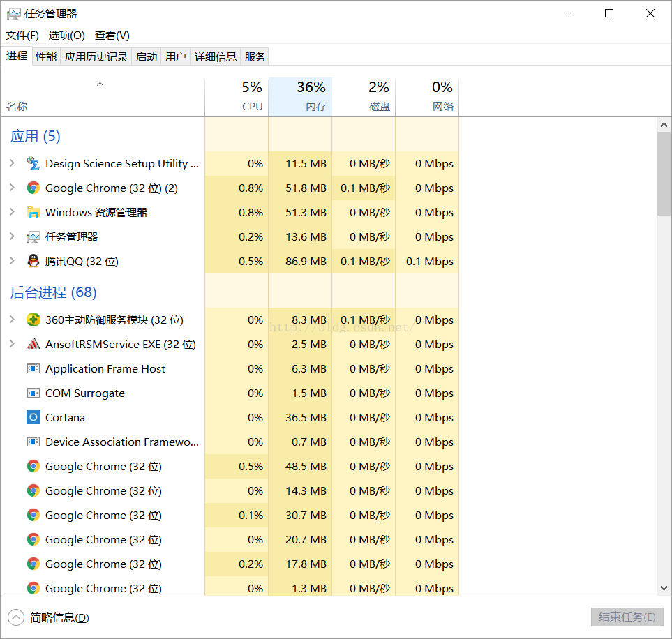The image size is (672, 639).
Task: Select the COM Surrogate process name
Action: (85, 393)
